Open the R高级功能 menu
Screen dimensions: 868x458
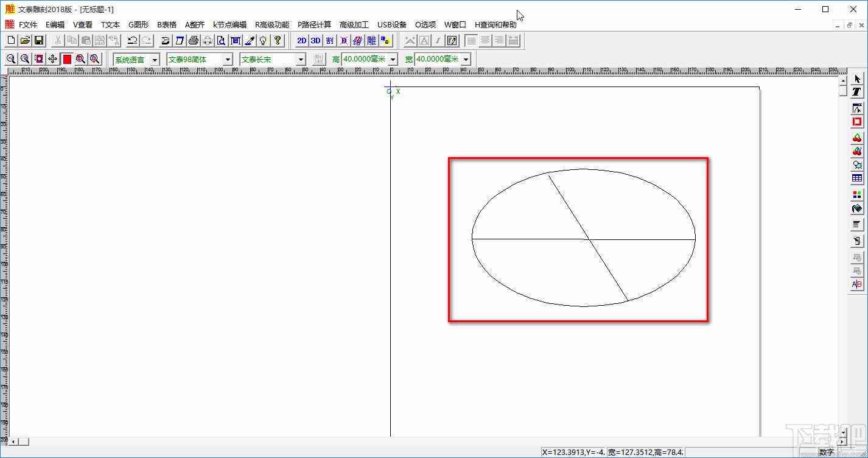[x=272, y=25]
